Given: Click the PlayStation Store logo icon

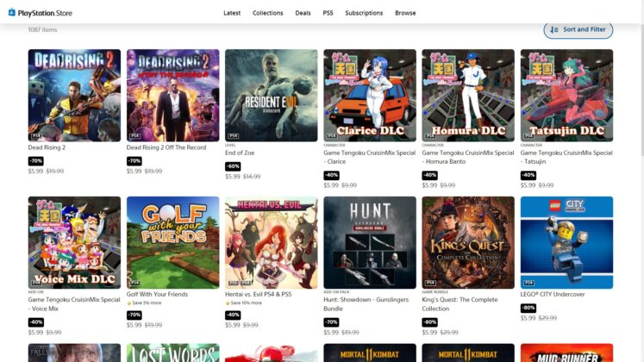Looking at the screenshot, I should pos(12,12).
